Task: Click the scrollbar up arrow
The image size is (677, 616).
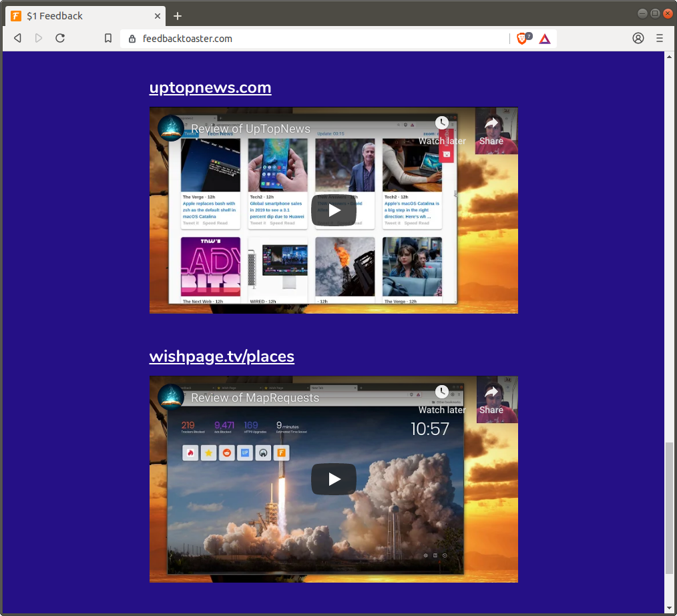Action: click(x=669, y=56)
